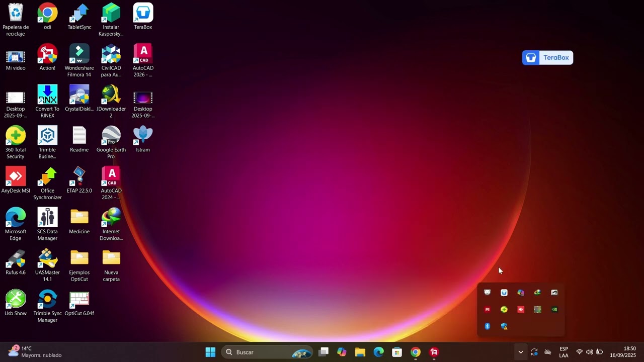This screenshot has width=644, height=362.
Task: Select the Istram desktop shortcut
Action: point(143,139)
